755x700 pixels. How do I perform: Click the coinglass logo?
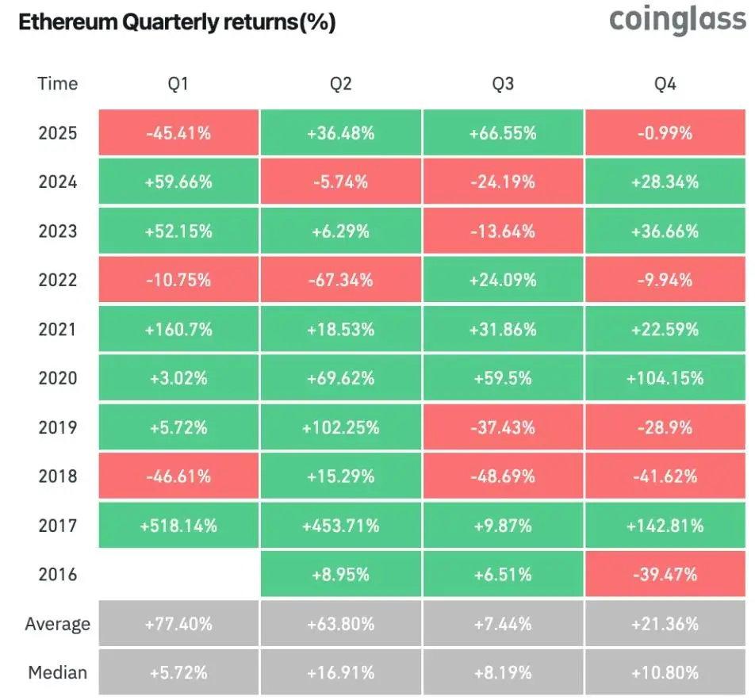(x=677, y=21)
